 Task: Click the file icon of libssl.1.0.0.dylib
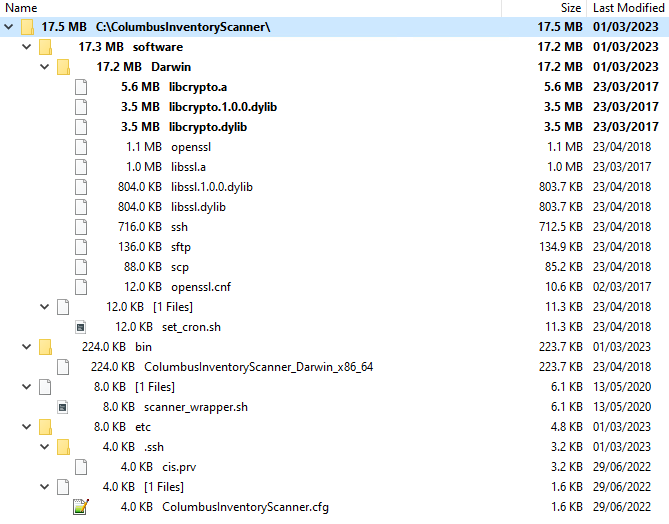[x=81, y=187]
